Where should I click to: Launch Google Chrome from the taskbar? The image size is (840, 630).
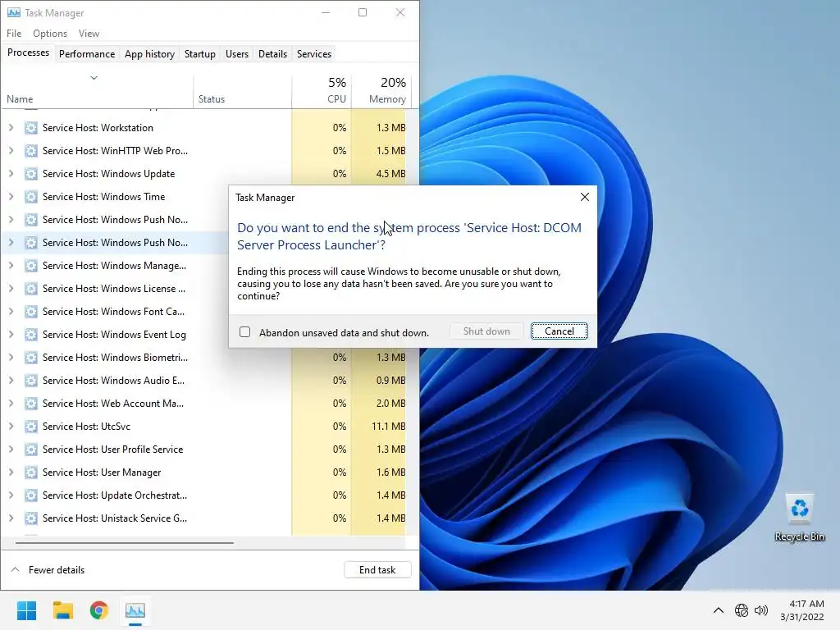pos(98,610)
